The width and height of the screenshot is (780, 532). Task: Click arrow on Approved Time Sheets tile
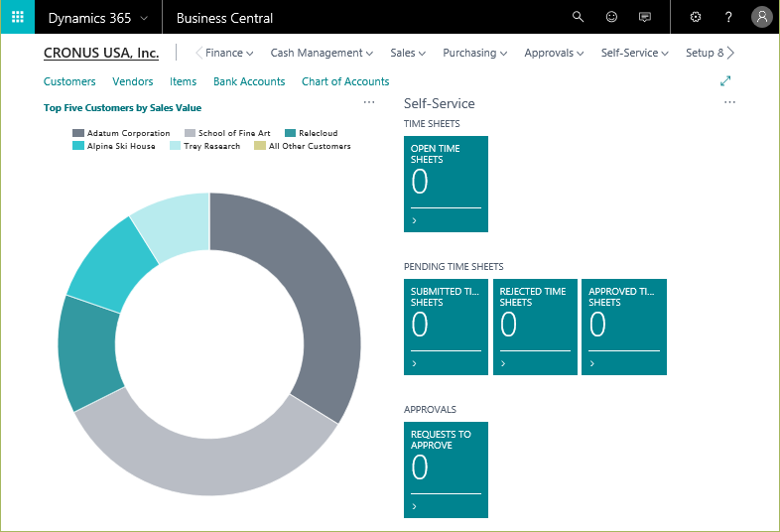pyautogui.click(x=592, y=363)
